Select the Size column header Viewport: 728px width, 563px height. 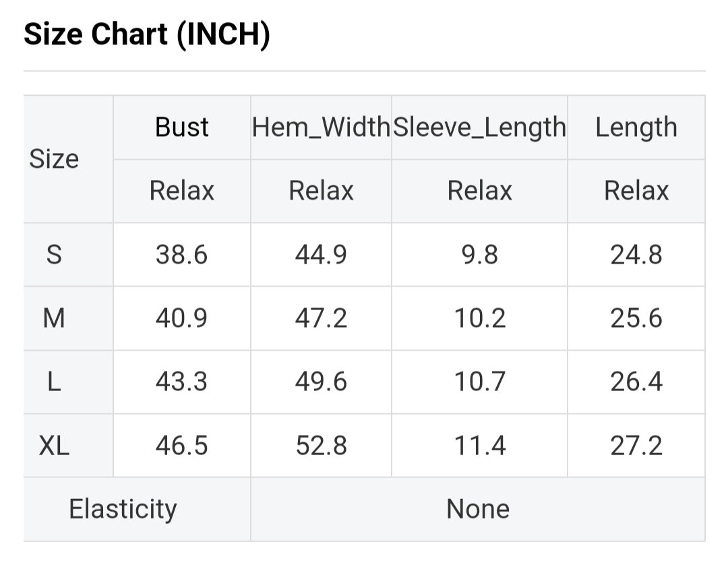click(54, 159)
